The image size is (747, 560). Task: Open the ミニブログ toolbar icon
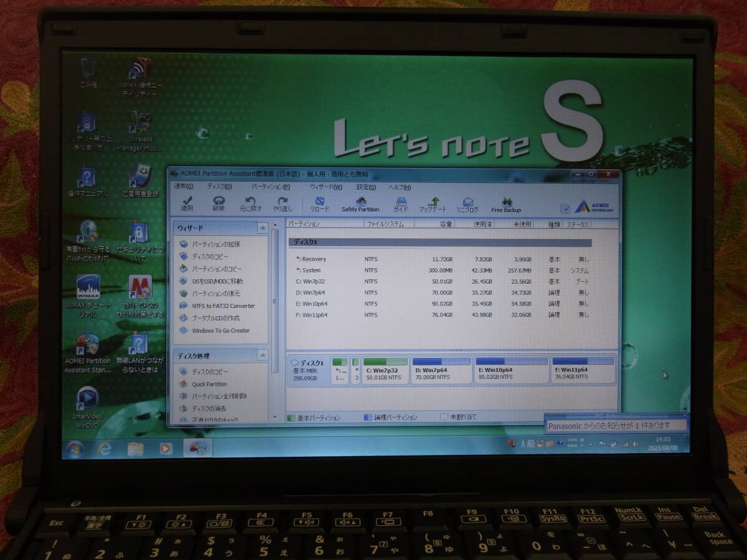(x=467, y=205)
